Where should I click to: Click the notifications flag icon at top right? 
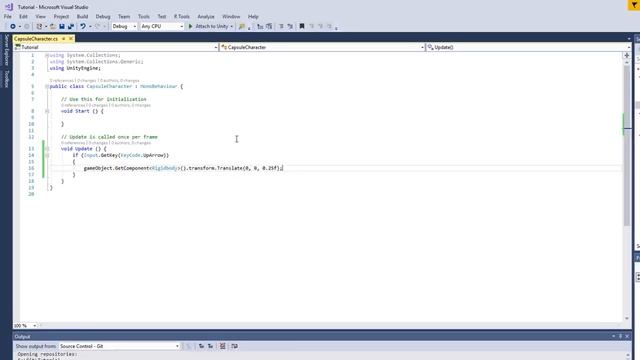(x=634, y=5)
